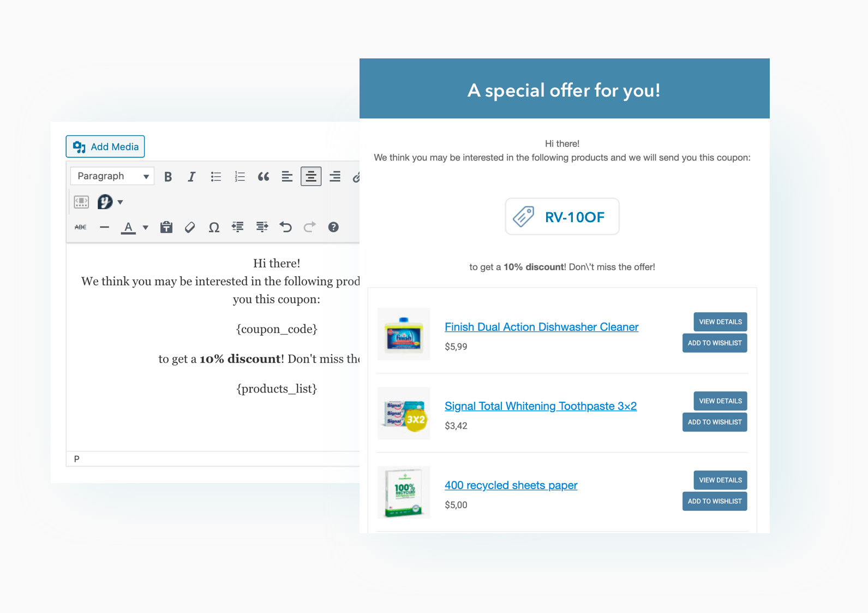Viewport: 868px width, 613px height.
Task: Toggle italic formatting
Action: [191, 177]
